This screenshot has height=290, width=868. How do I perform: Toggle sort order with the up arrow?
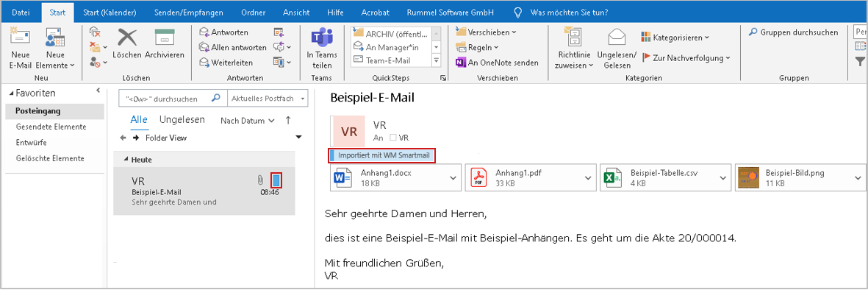coord(288,120)
